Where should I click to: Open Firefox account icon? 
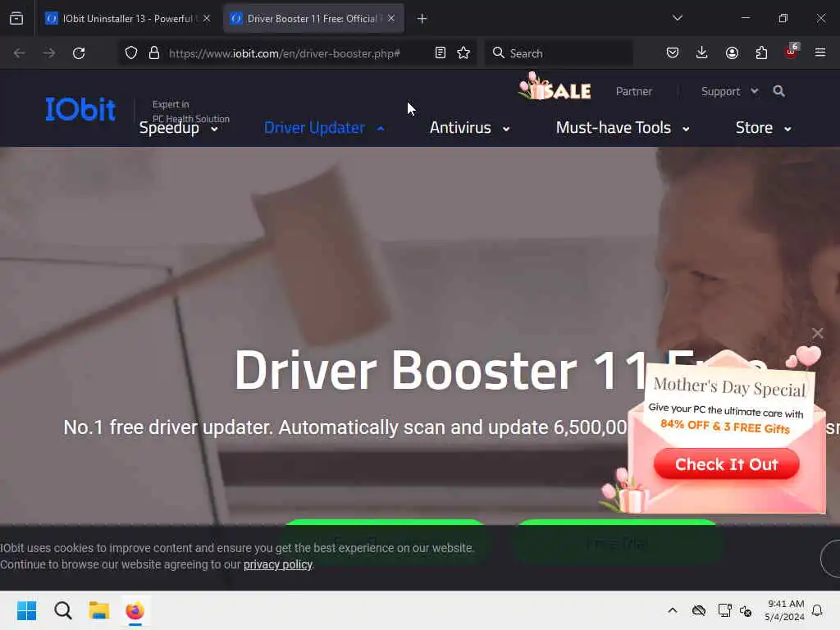point(733,52)
